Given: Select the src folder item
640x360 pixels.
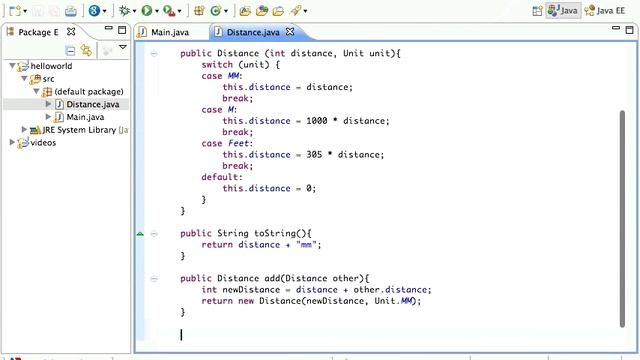Looking at the screenshot, I should tap(48, 78).
